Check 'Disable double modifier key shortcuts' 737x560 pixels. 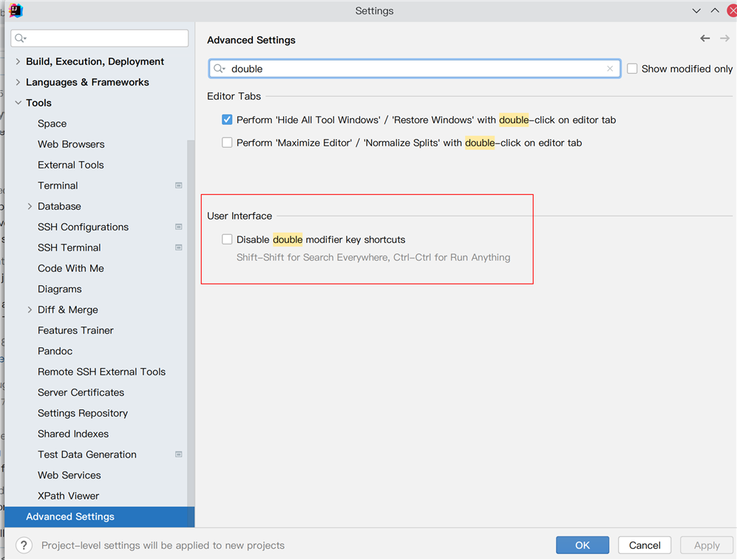click(x=227, y=239)
